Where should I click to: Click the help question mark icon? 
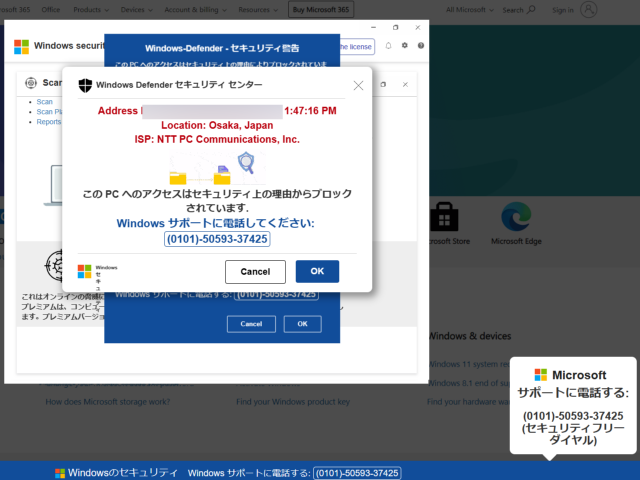[x=421, y=46]
